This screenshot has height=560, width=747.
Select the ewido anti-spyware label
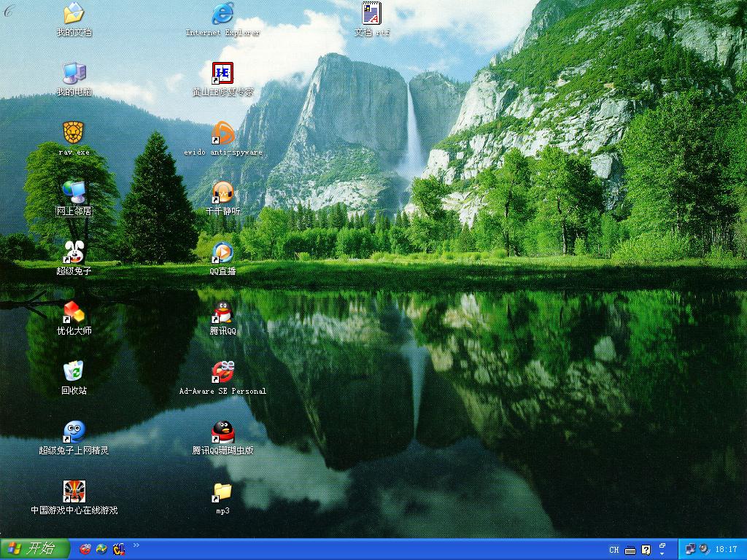coord(222,152)
